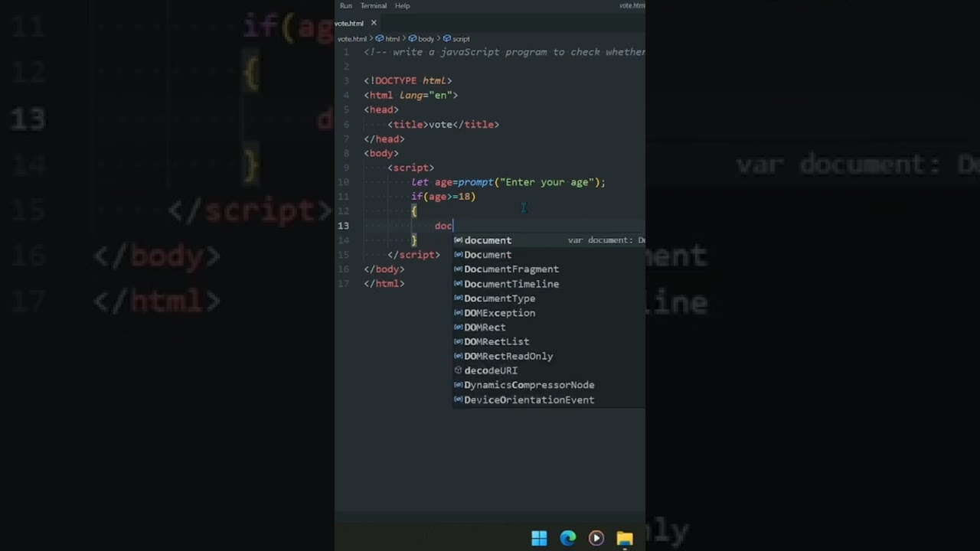
Task: Choose DeviceOrientationEvent suggestion
Action: click(549, 400)
